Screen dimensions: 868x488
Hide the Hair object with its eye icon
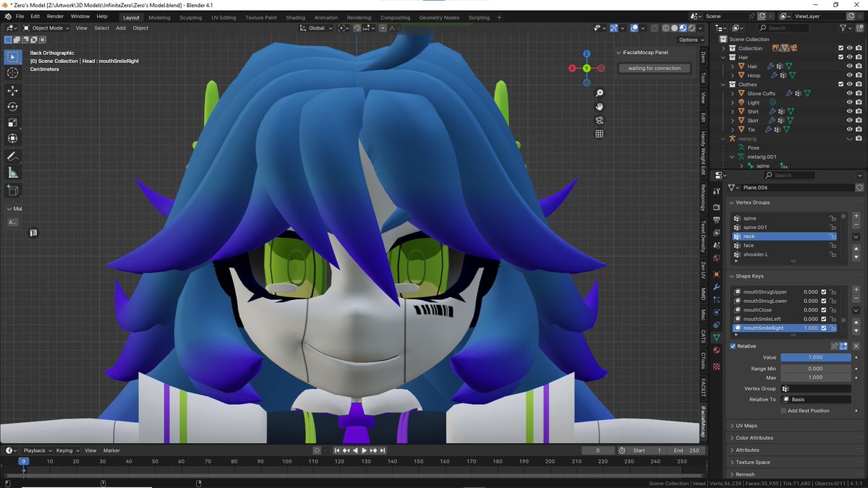[x=849, y=66]
